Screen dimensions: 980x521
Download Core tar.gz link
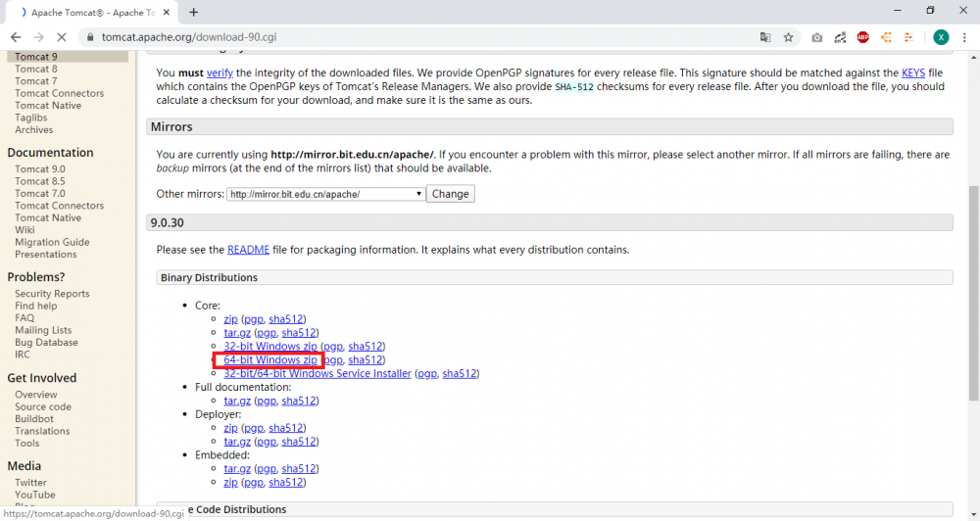coord(237,333)
